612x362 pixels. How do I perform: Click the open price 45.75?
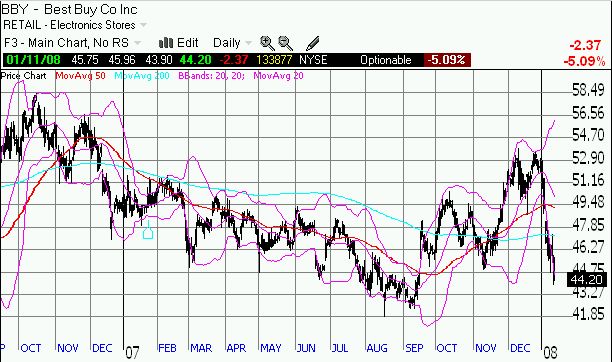[85, 60]
